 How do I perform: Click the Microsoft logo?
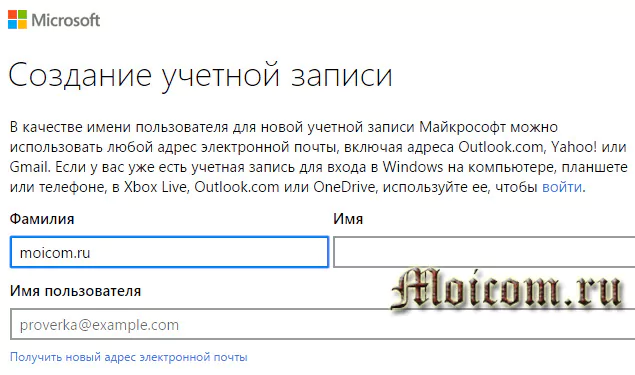tap(54, 20)
